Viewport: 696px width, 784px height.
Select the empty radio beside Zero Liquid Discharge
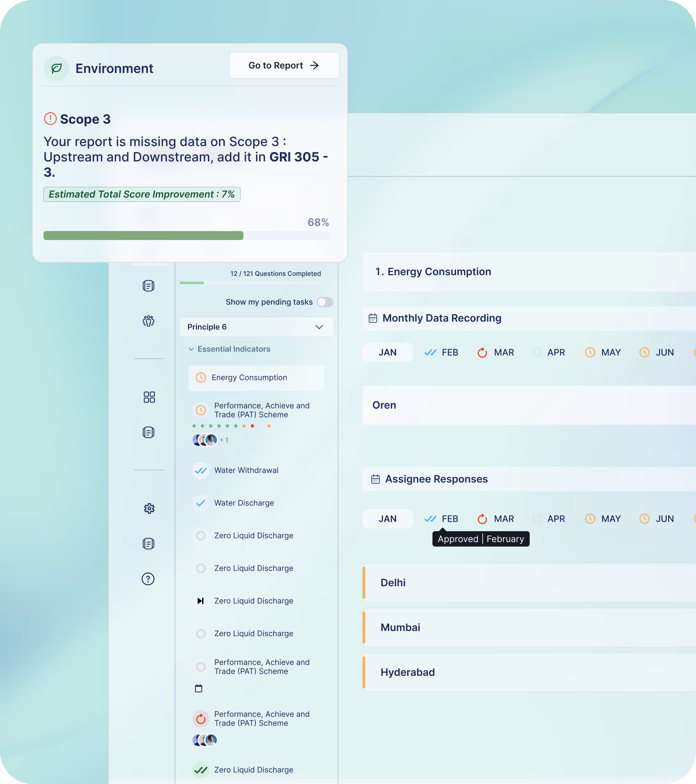[201, 535]
